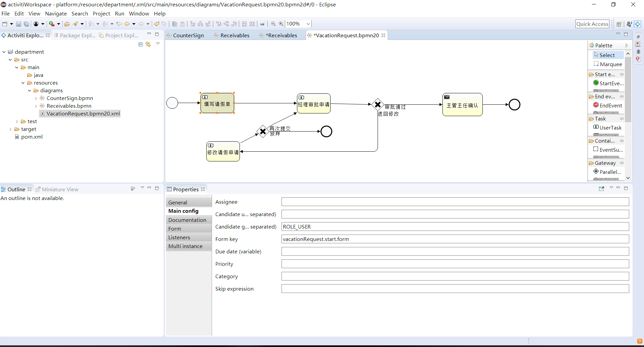Screen dimensions: 644x347
Task: Click the Open Perspective icon
Action: tap(619, 24)
